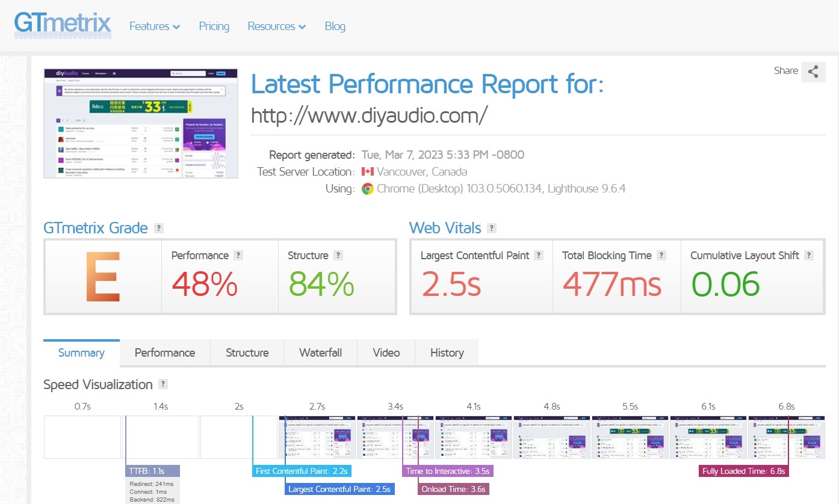Select the Summary tab
The image size is (839, 504).
(81, 353)
